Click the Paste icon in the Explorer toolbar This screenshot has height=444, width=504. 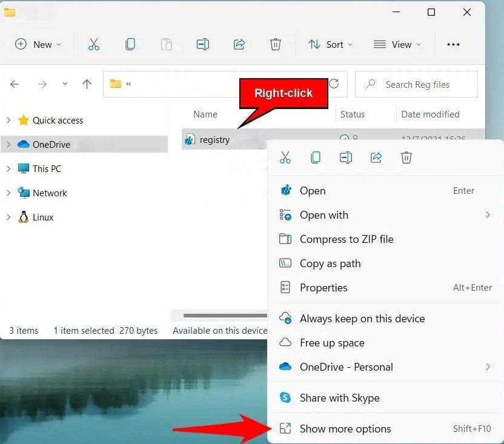click(167, 44)
